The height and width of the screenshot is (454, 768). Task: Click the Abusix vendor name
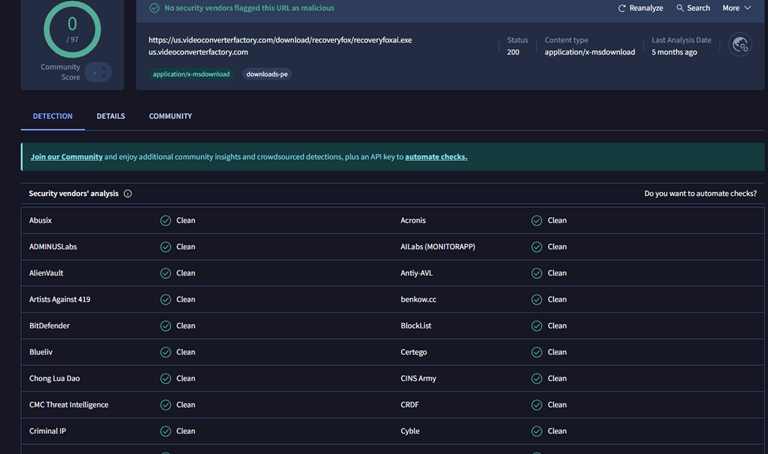40,220
